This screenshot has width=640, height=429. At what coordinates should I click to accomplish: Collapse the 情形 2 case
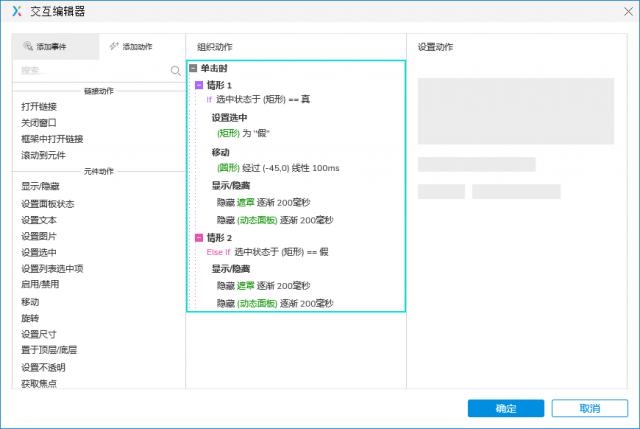pos(199,237)
